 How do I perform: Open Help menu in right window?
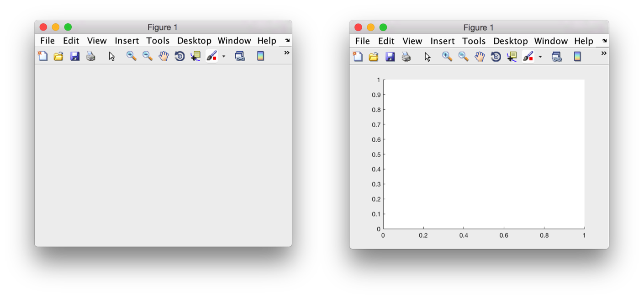point(584,41)
